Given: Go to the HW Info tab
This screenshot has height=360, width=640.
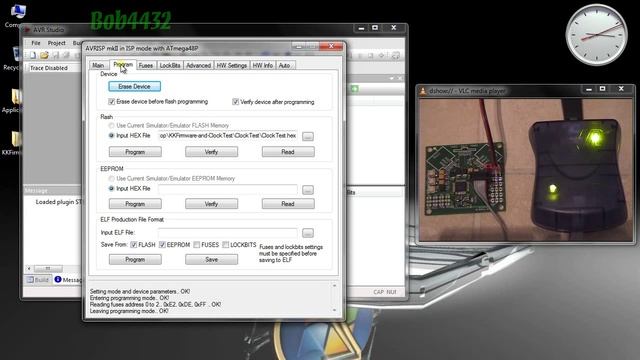Looking at the screenshot, I should 262,65.
